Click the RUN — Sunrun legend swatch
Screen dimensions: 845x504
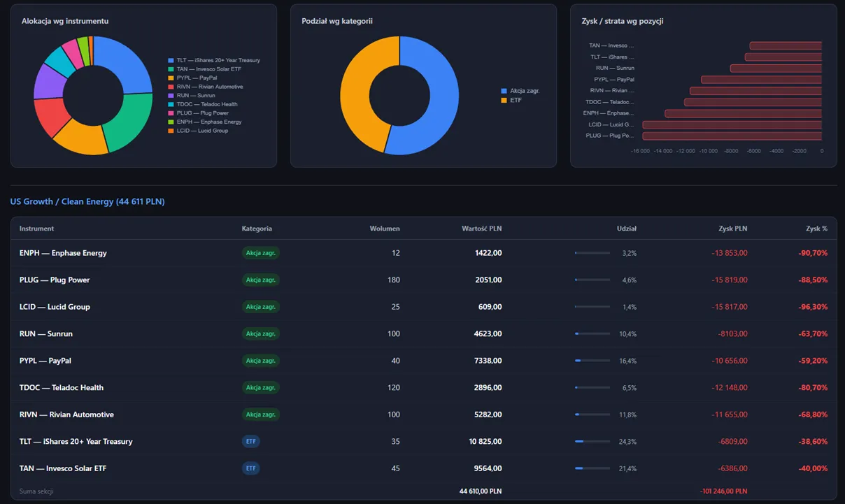[x=171, y=96]
